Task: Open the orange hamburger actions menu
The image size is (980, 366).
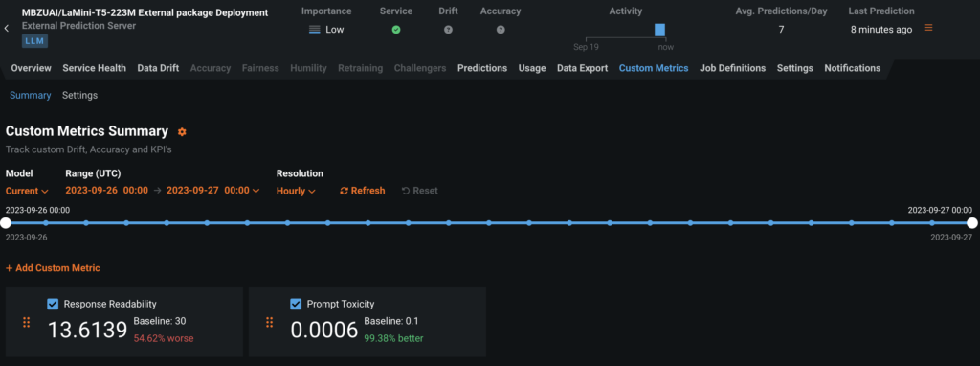Action: [x=928, y=28]
